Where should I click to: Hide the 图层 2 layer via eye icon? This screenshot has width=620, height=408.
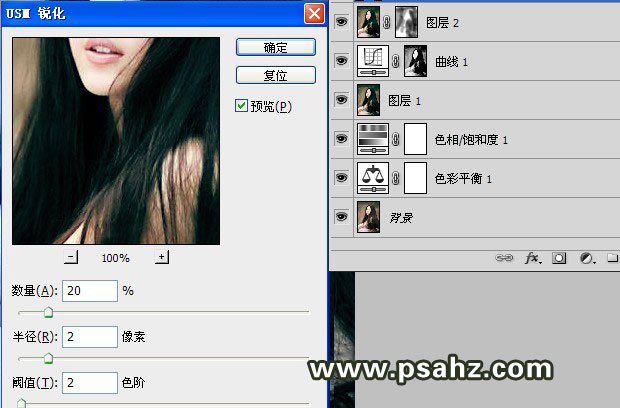click(341, 20)
